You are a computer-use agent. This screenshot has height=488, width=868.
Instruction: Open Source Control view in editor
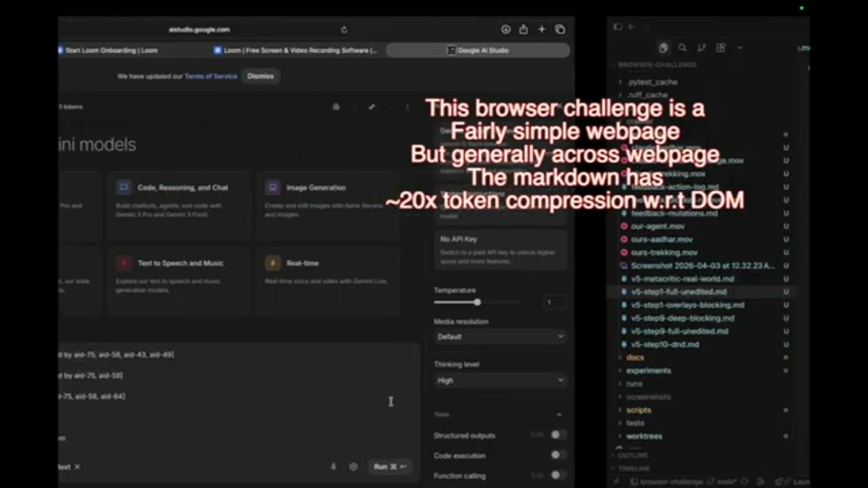pos(701,47)
